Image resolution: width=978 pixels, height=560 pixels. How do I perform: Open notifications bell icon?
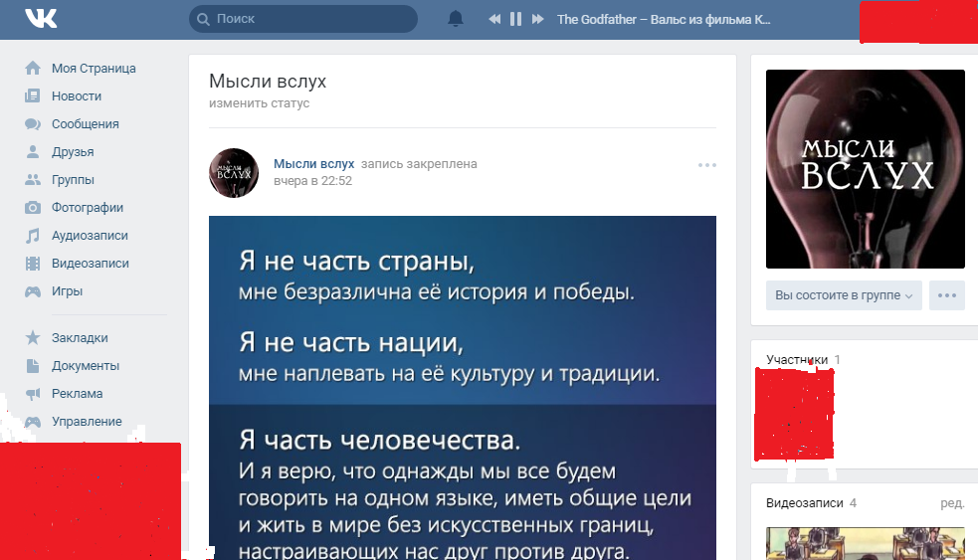(x=456, y=19)
